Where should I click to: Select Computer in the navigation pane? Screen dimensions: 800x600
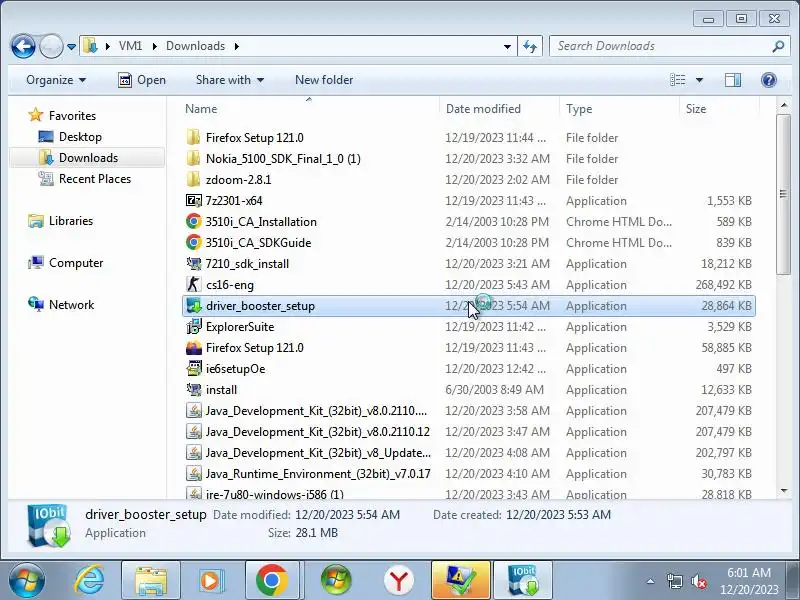tap(76, 263)
